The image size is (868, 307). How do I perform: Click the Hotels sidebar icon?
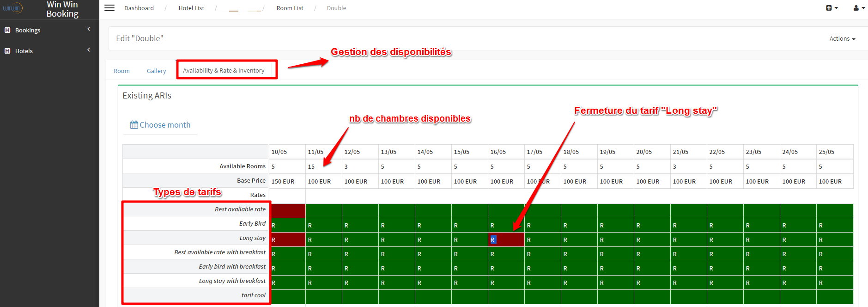pos(7,51)
